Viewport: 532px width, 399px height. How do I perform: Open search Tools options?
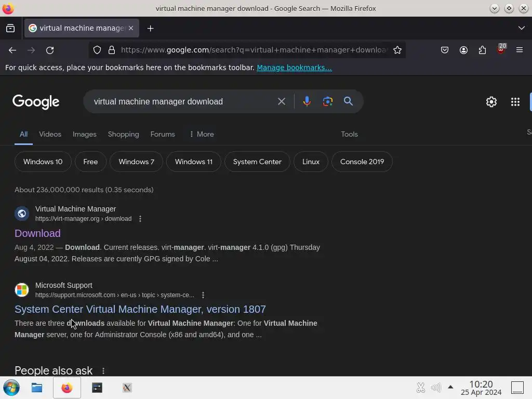coord(350,135)
